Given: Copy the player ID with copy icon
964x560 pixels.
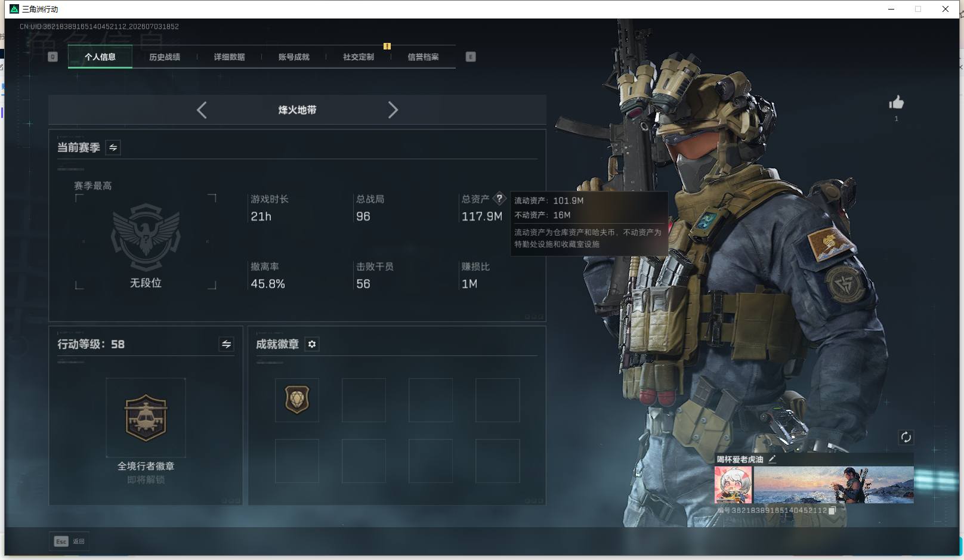Looking at the screenshot, I should coord(832,511).
